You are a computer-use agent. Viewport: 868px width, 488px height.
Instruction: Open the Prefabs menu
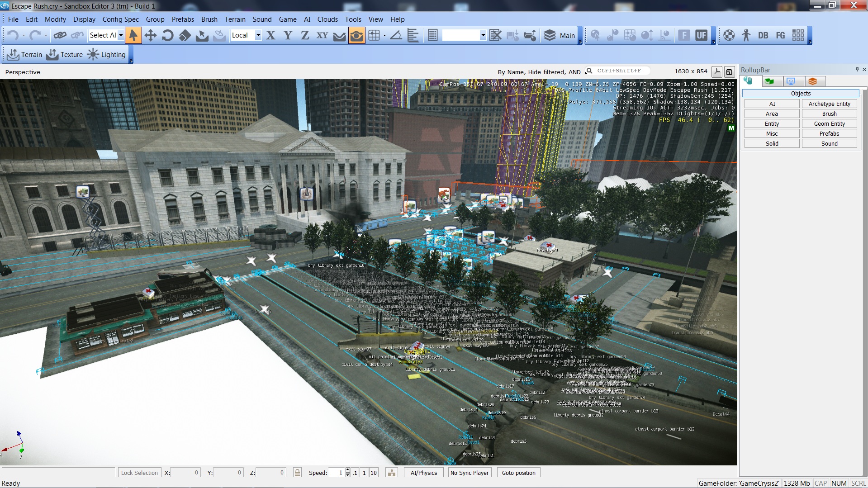183,19
